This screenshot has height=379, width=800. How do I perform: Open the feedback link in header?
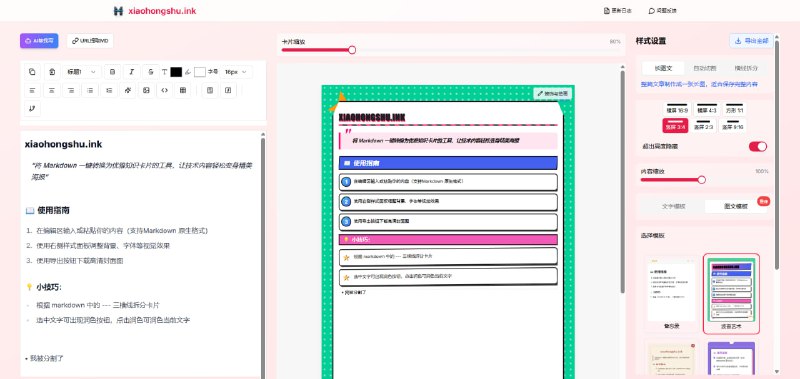pyautogui.click(x=662, y=11)
